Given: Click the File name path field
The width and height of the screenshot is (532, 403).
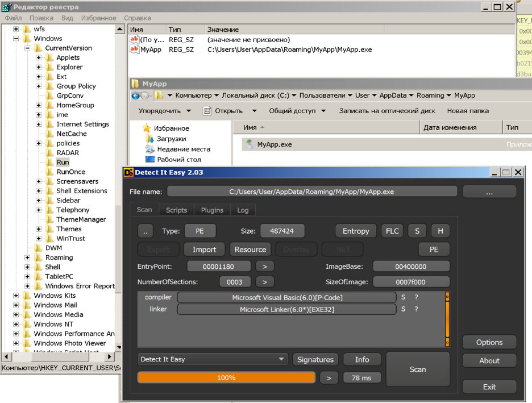Looking at the screenshot, I should pyautogui.click(x=311, y=192).
